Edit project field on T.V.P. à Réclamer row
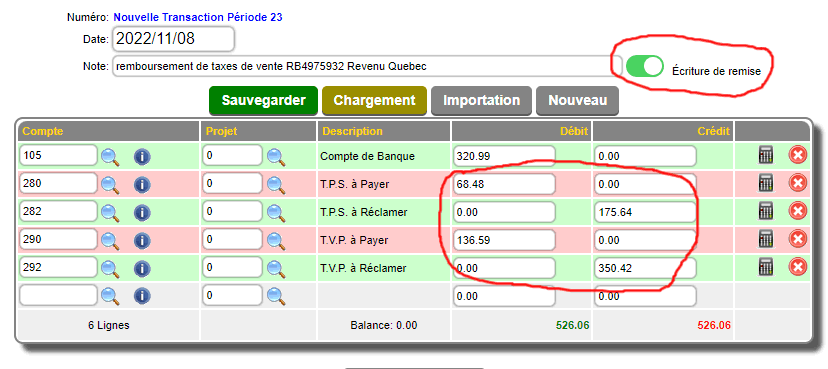This screenshot has height=369, width=828. (x=232, y=268)
